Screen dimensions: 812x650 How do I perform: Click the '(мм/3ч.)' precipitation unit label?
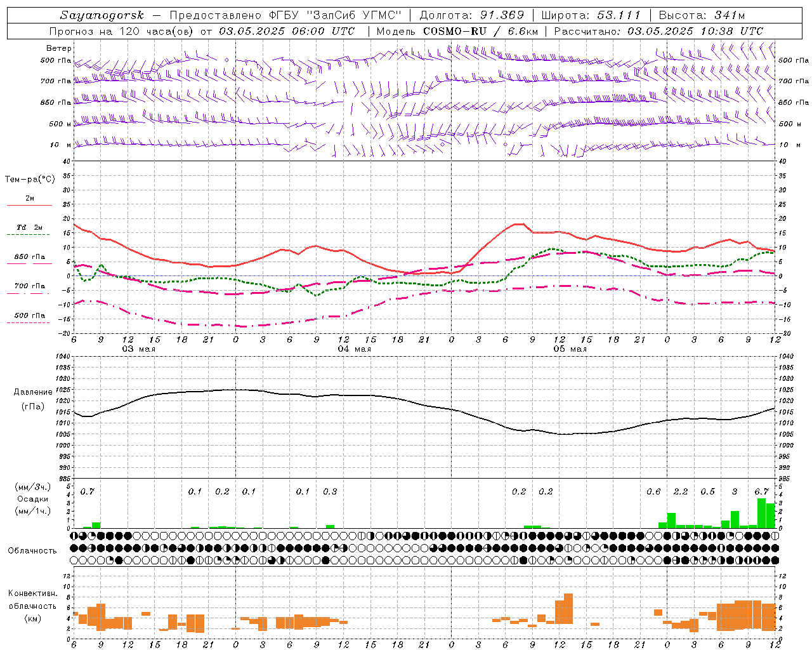pos(32,487)
